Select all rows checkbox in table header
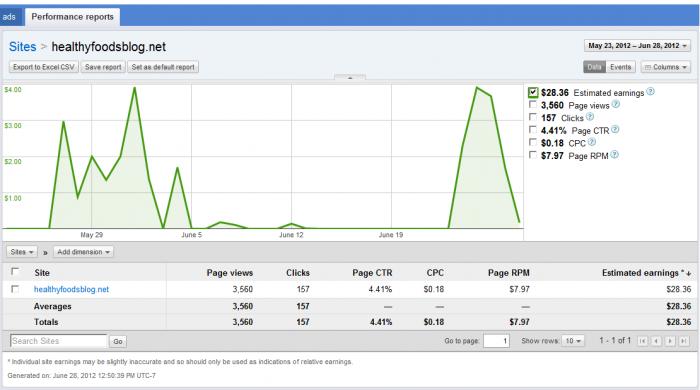Image resolution: width=700 pixels, height=390 pixels. coord(15,271)
